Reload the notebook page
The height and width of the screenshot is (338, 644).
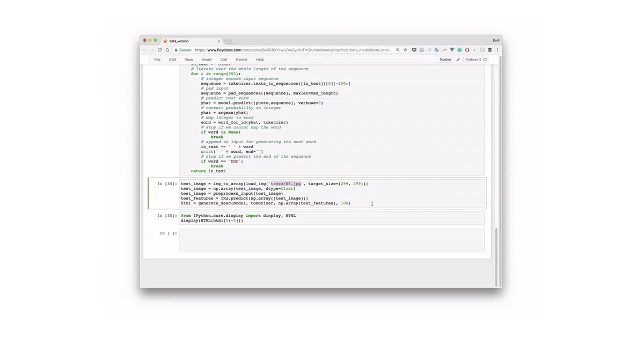point(160,50)
